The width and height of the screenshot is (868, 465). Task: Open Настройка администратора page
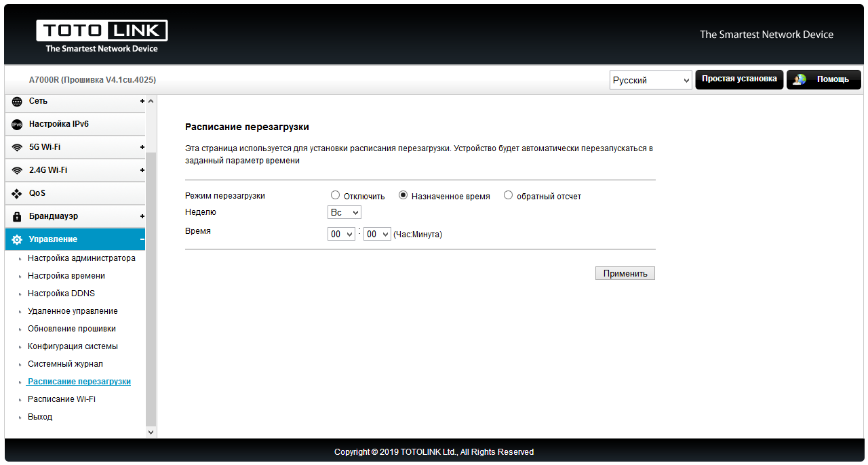(81, 258)
